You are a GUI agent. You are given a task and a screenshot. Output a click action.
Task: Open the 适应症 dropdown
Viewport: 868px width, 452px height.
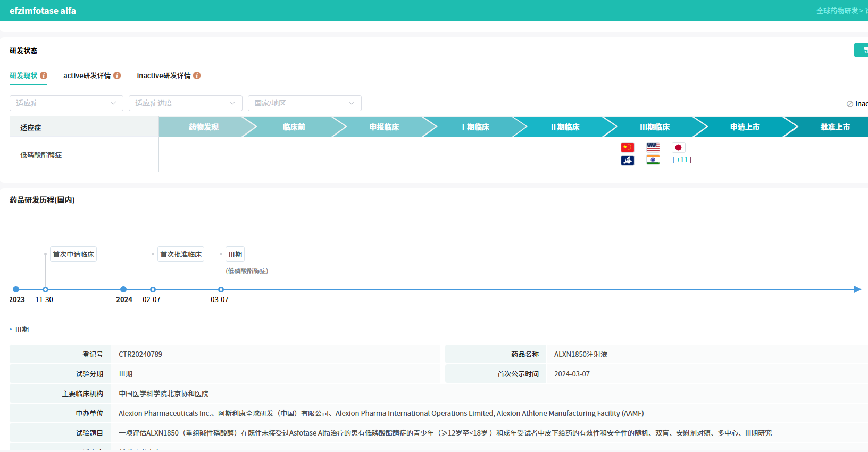pyautogui.click(x=66, y=103)
